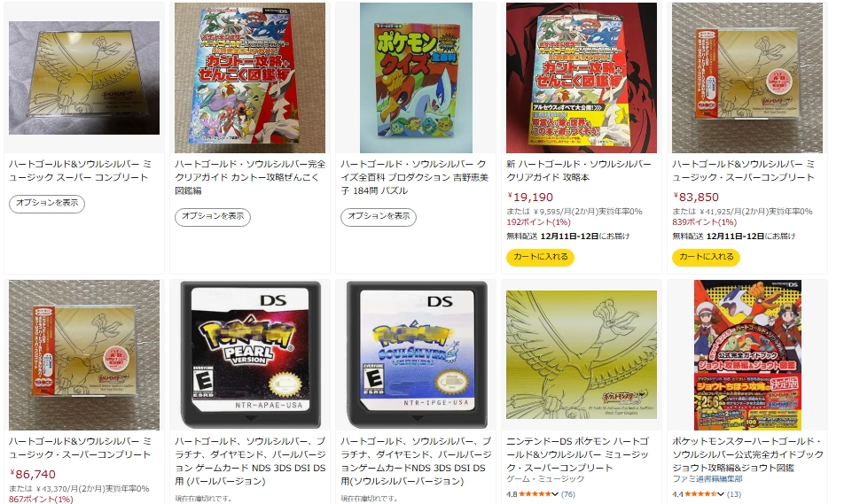Viewport: 852px width, 504px height.
Task: Open the Famitsu editorial author link
Action: point(707,479)
